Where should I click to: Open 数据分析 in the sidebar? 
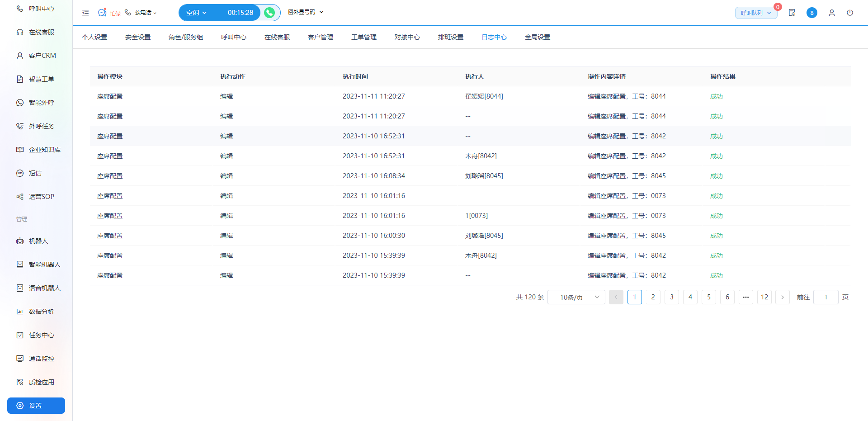pos(36,312)
